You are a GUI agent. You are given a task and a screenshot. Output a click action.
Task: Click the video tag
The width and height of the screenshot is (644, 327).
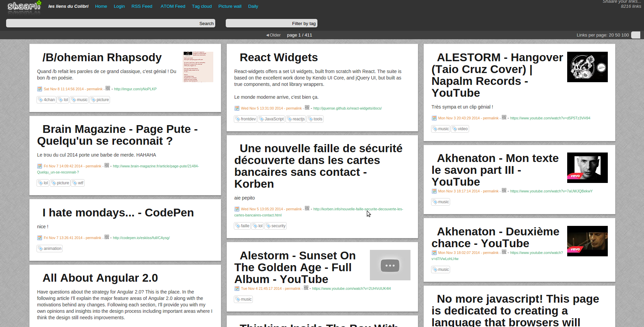coord(460,129)
